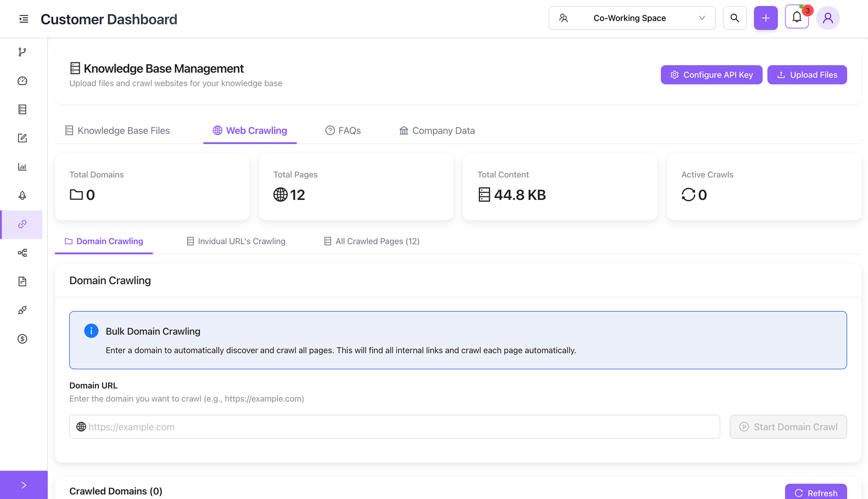Click the bar chart analytics sidebar icon
The image size is (868, 499).
point(22,167)
